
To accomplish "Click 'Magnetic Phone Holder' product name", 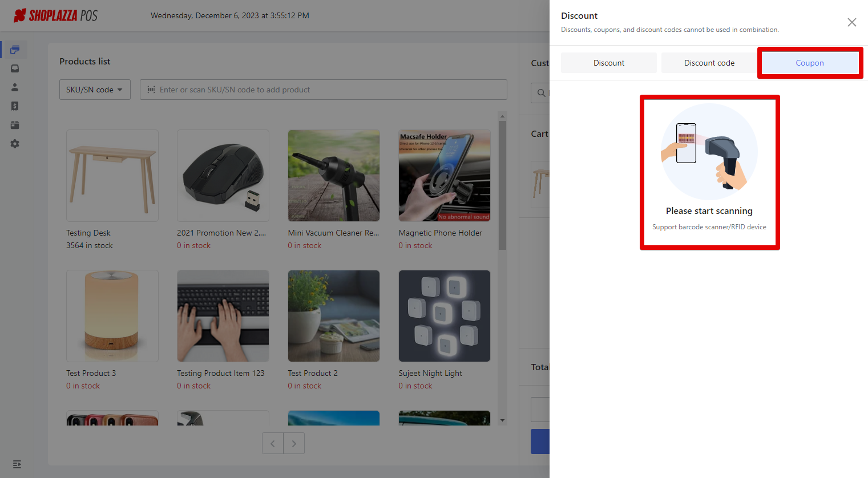I will (x=441, y=233).
